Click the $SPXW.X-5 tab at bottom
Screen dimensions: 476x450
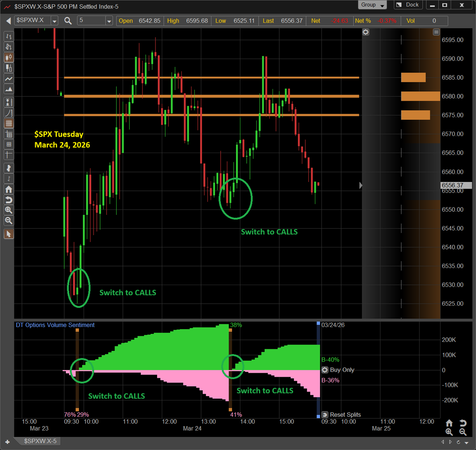[x=40, y=441]
